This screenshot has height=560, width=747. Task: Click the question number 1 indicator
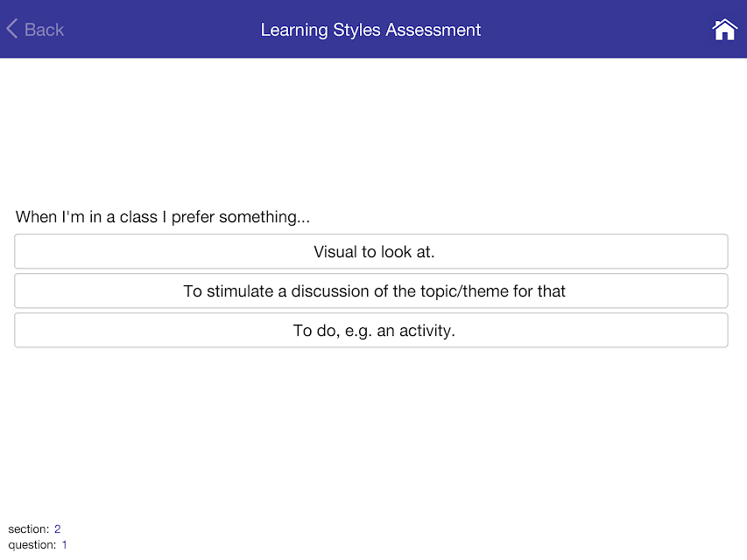point(64,545)
